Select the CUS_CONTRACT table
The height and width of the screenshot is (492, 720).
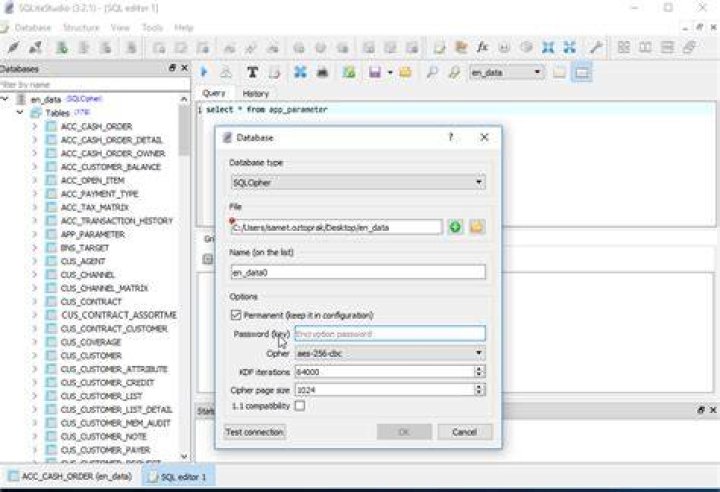pos(91,302)
